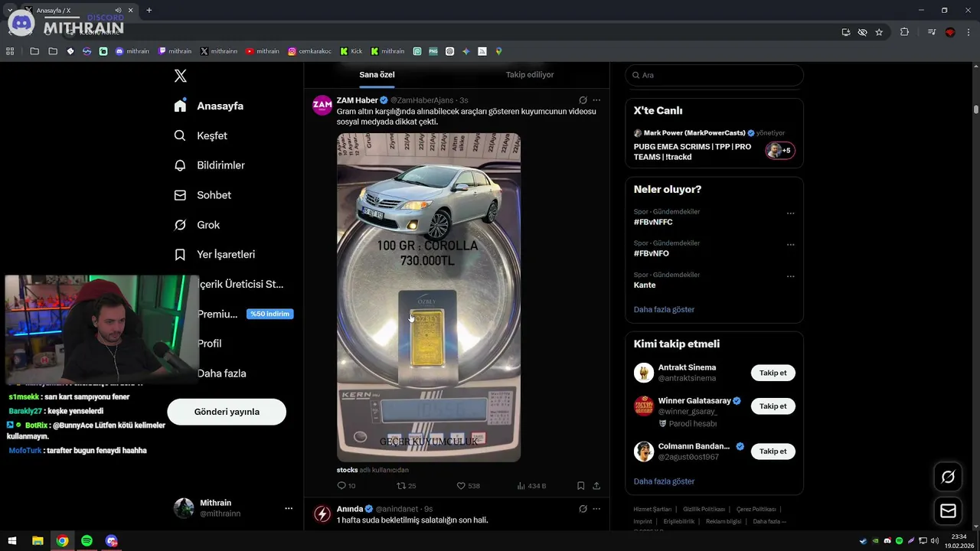Viewport: 980px width, 551px height.
Task: Open Yer İşaretleri bookmarks
Action: coord(214,254)
